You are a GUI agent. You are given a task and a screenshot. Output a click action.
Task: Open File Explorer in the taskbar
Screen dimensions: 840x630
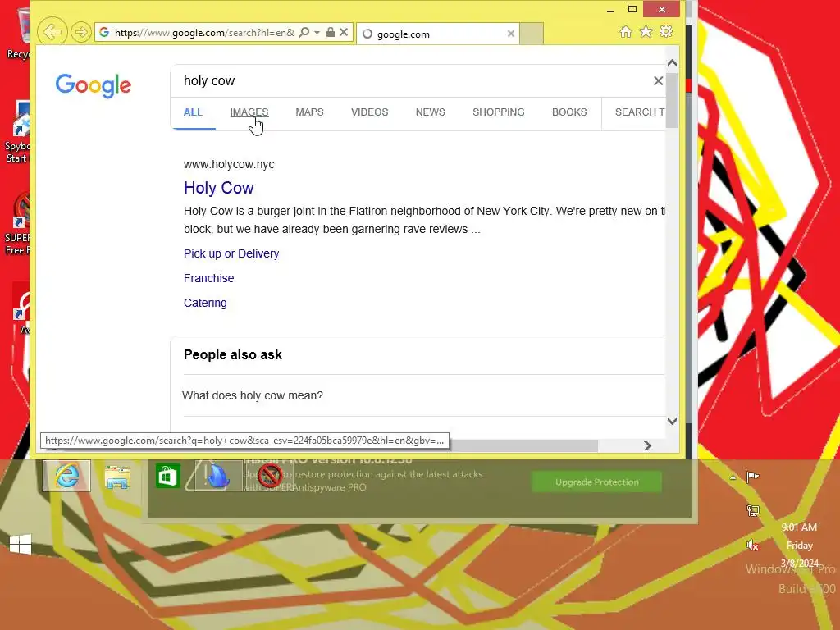tap(117, 477)
